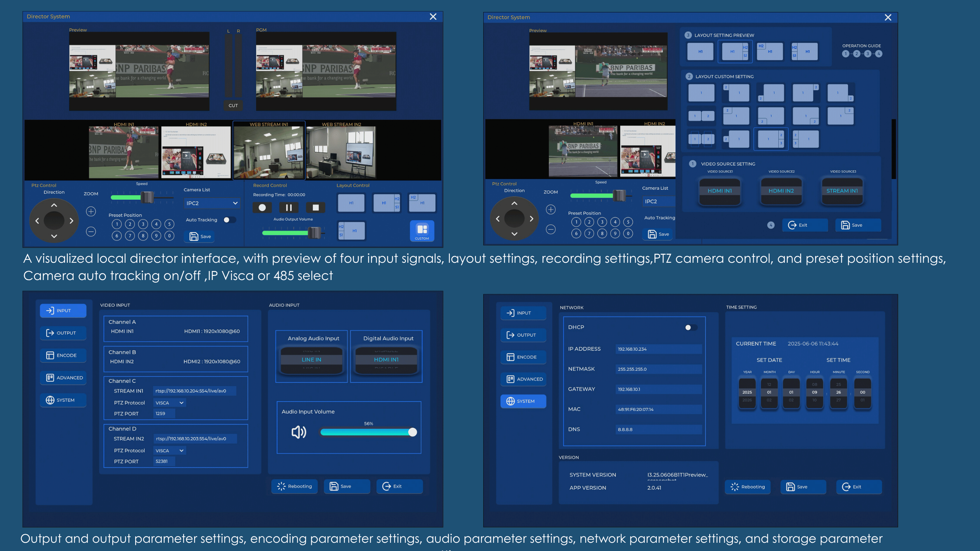Viewport: 980px width, 551px height.
Task: Pan camera left in the layout-setting director window
Action: (x=498, y=219)
